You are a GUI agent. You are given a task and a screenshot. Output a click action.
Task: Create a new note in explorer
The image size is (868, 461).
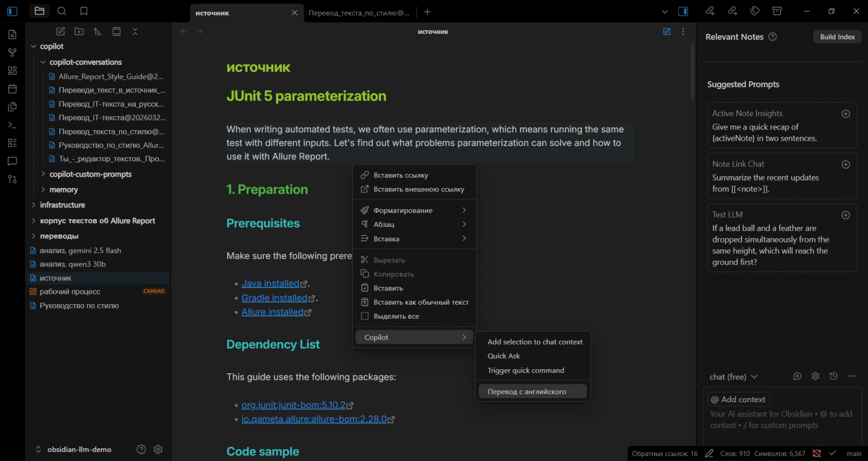coord(61,32)
